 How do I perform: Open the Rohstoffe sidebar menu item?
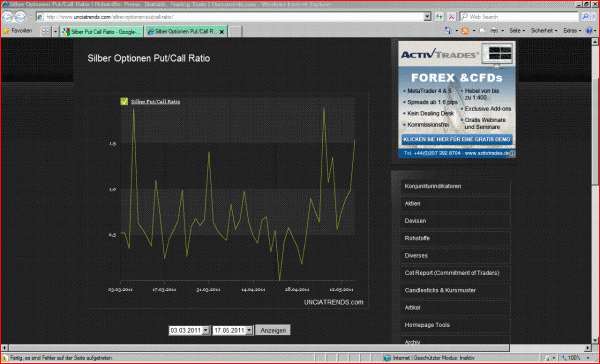point(455,238)
